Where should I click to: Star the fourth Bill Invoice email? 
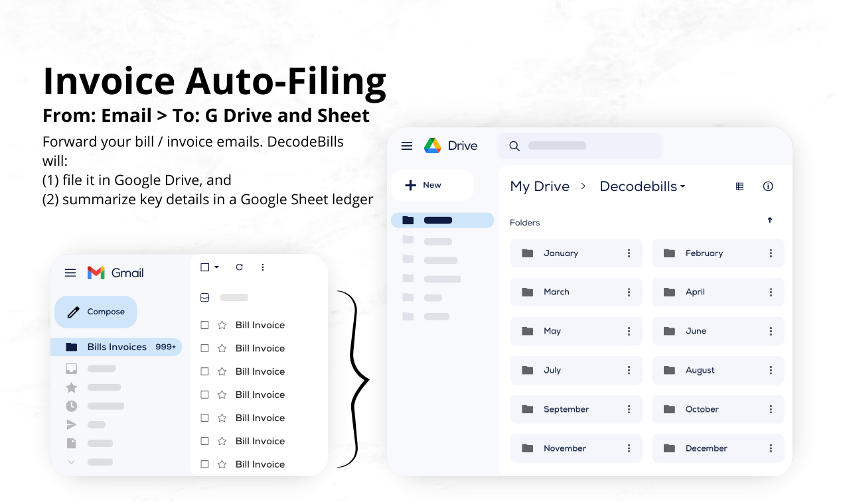pos(222,395)
